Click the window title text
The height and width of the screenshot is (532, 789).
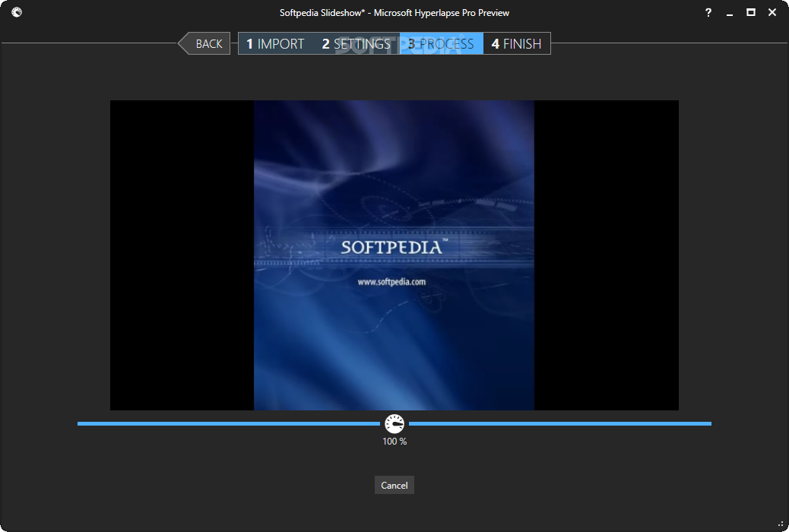pyautogui.click(x=394, y=13)
